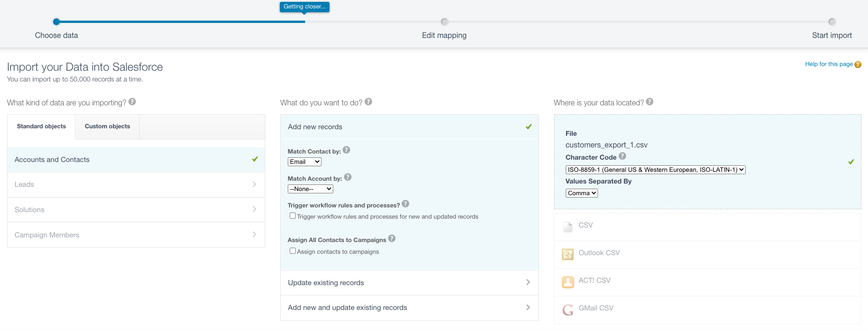This screenshot has height=331, width=868.
Task: Open Help for this page link
Action: (x=829, y=64)
